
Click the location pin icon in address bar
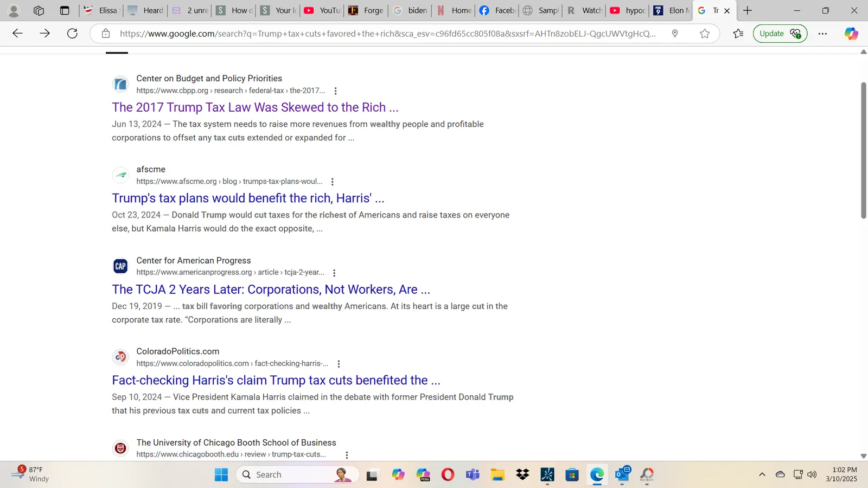[x=675, y=34]
